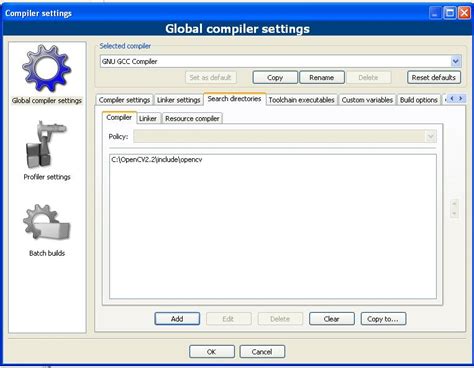This screenshot has width=474, height=368.
Task: Select the Linker sub-tab
Action: [148, 119]
